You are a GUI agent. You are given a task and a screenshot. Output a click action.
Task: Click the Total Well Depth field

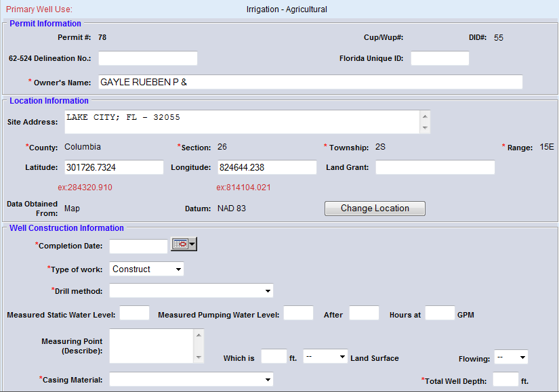[505, 380]
